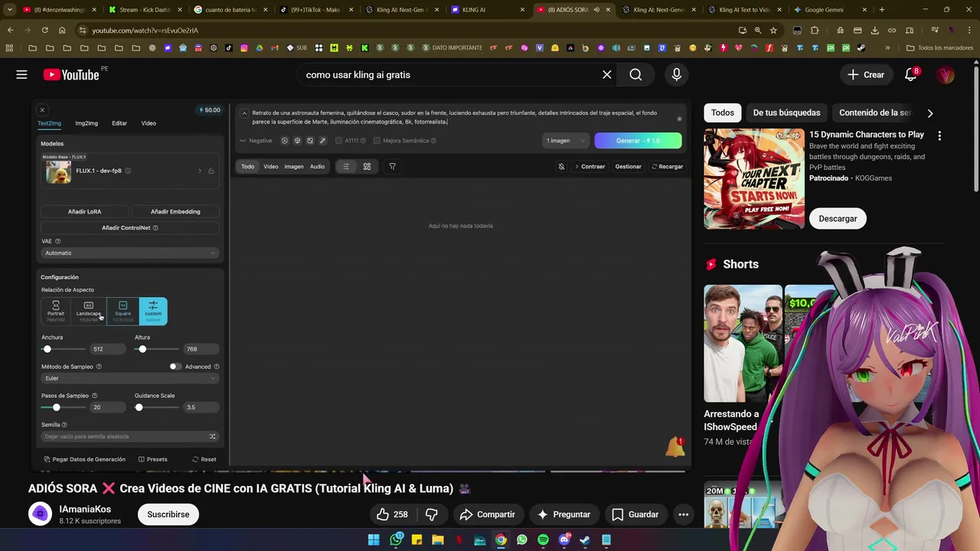Open the 1 imagen count dropdown
The height and width of the screenshot is (551, 980).
pyautogui.click(x=566, y=141)
